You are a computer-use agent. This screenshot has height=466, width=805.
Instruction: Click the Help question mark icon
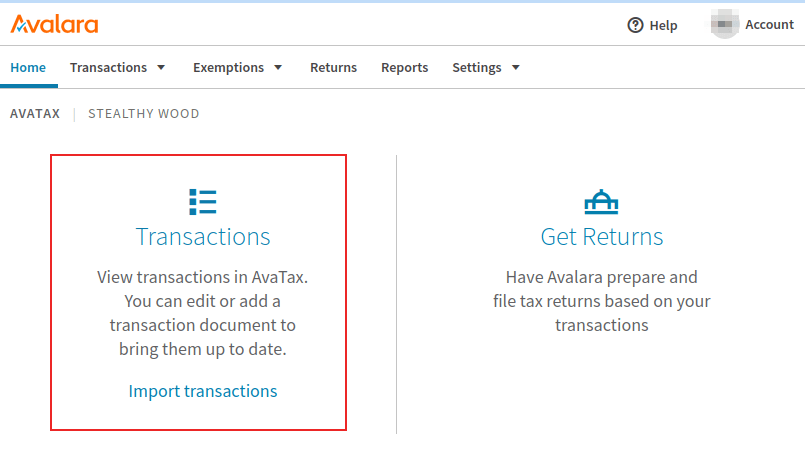635,25
